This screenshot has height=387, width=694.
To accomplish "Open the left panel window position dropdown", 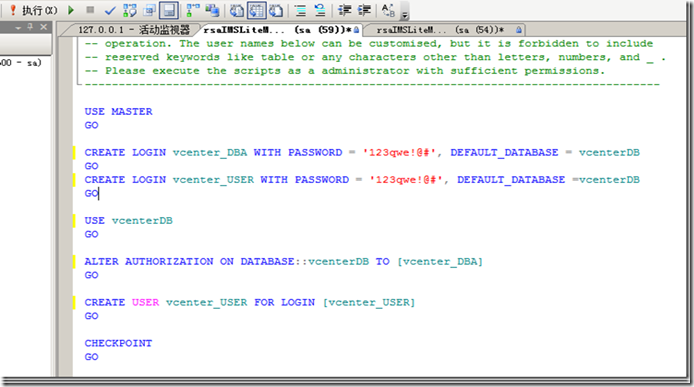I will 18,27.
